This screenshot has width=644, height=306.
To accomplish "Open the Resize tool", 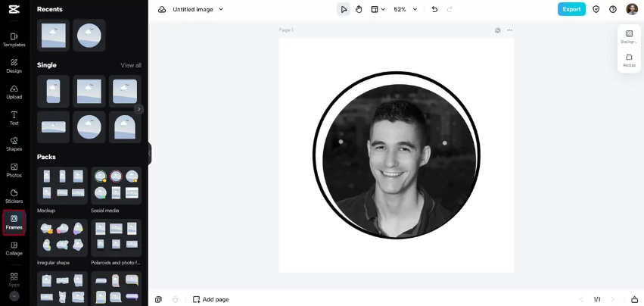I will coord(629,61).
